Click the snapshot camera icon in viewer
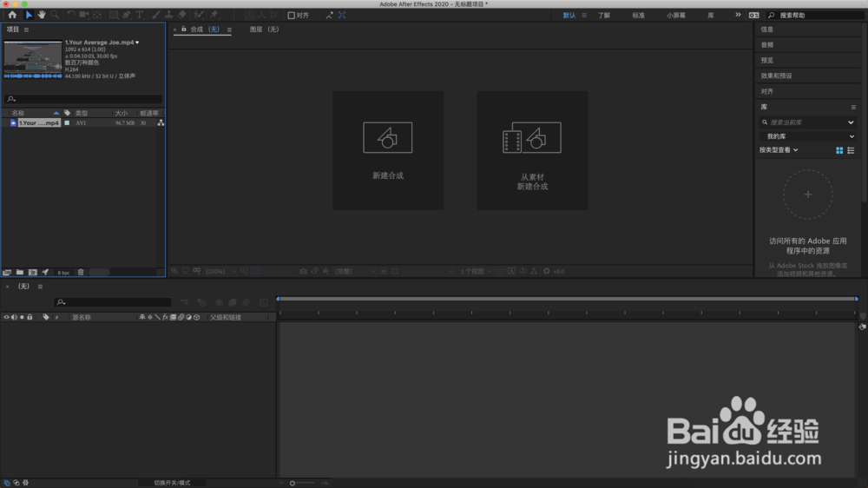The image size is (868, 488). [303, 272]
